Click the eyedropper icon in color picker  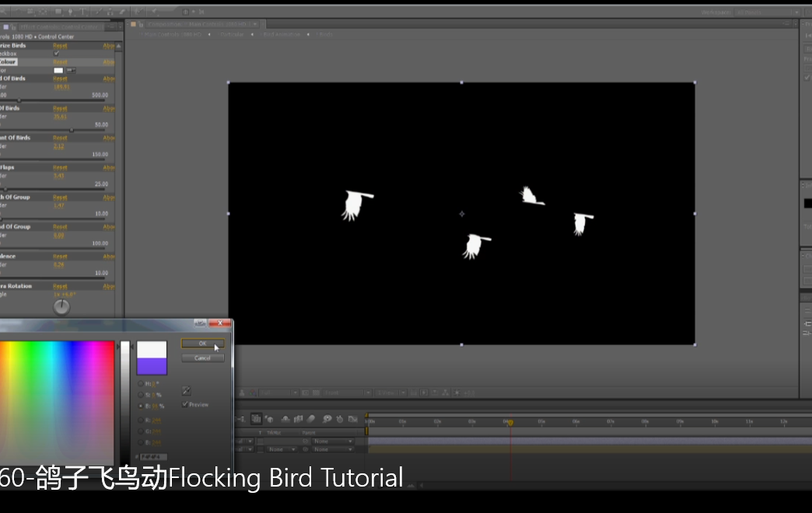tap(186, 391)
